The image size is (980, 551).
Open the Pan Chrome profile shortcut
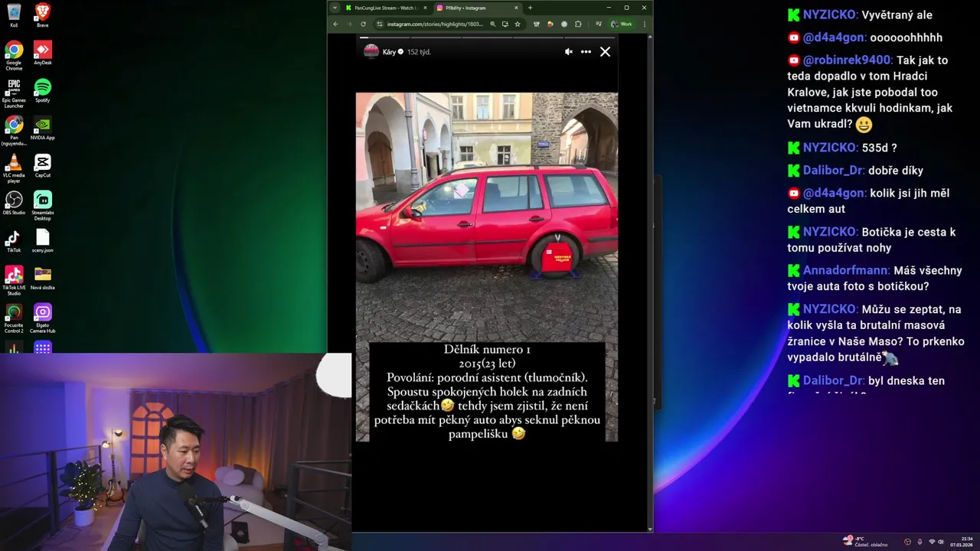tap(14, 131)
